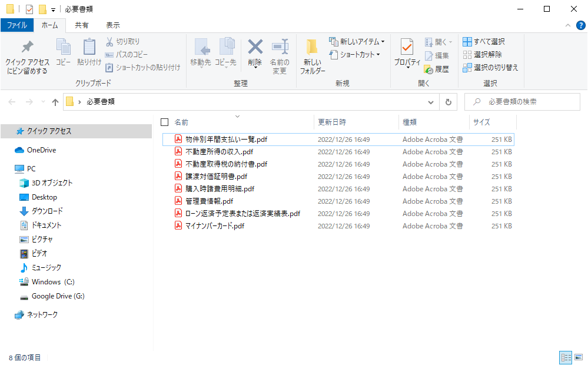The image size is (588, 365).
Task: Click the address bar path 必要書類
Action: pyautogui.click(x=101, y=102)
